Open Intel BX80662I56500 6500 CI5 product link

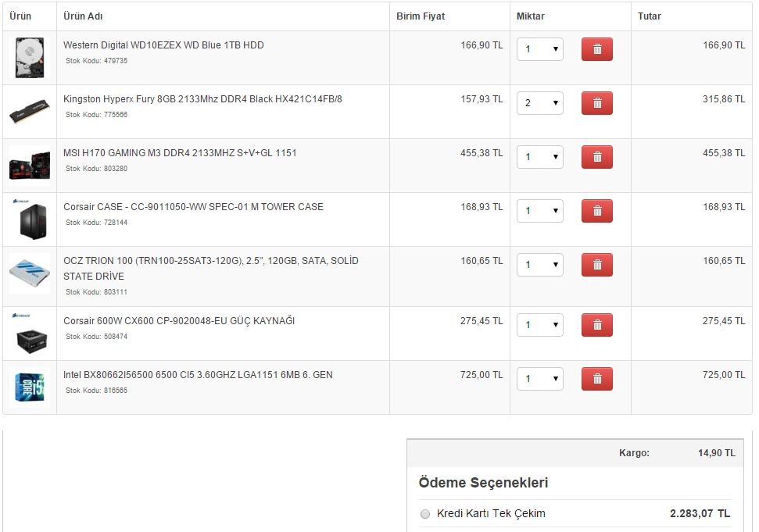click(x=198, y=375)
